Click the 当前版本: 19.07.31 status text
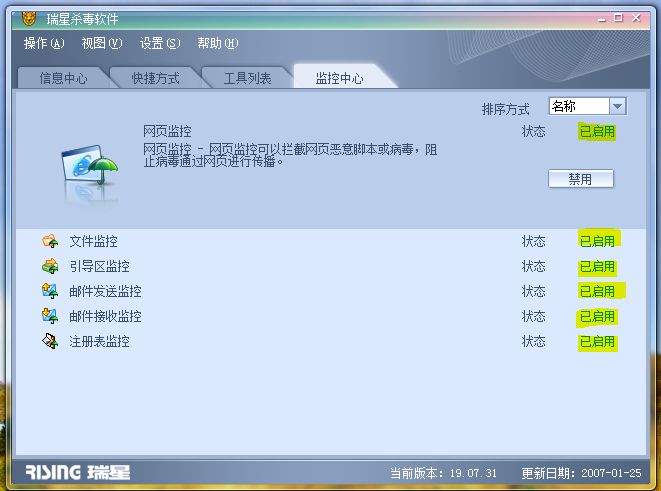This screenshot has width=661, height=491. point(443,473)
